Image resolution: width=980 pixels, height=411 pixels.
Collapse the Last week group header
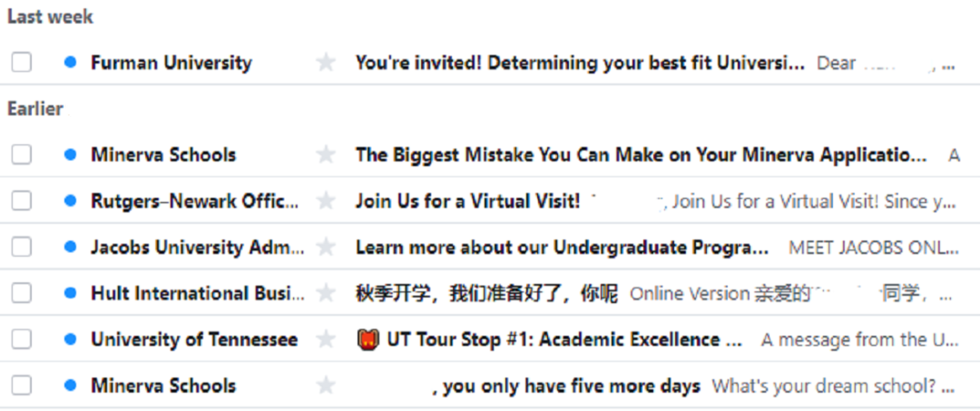tap(50, 17)
